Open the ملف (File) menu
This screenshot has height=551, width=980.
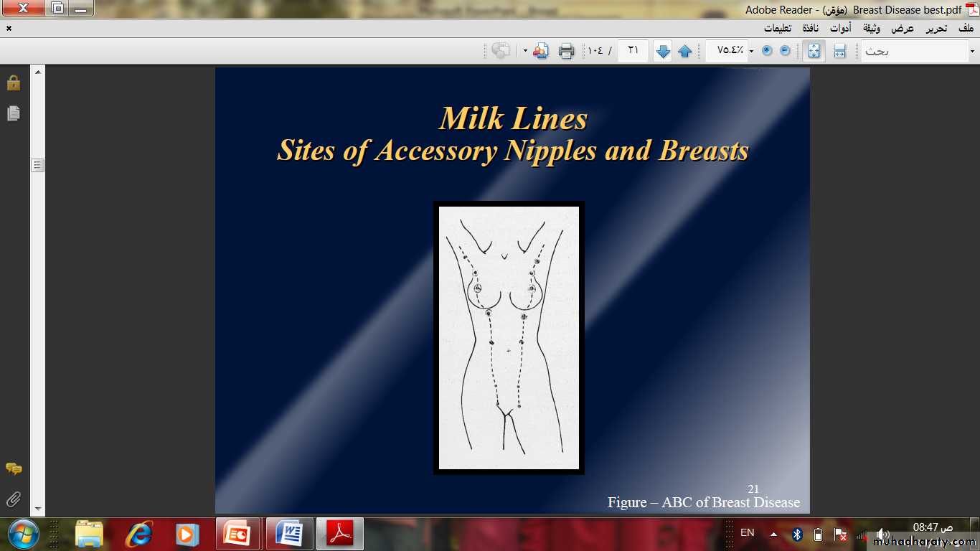click(966, 29)
